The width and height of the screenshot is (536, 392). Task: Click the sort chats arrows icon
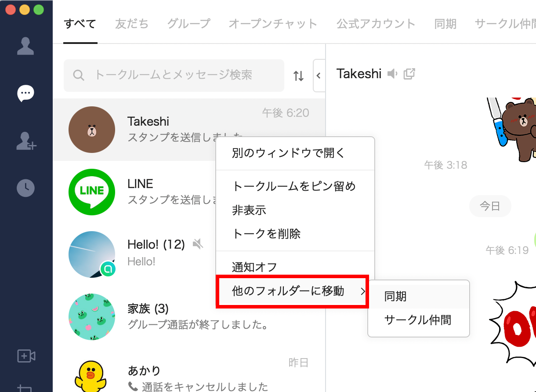point(298,76)
